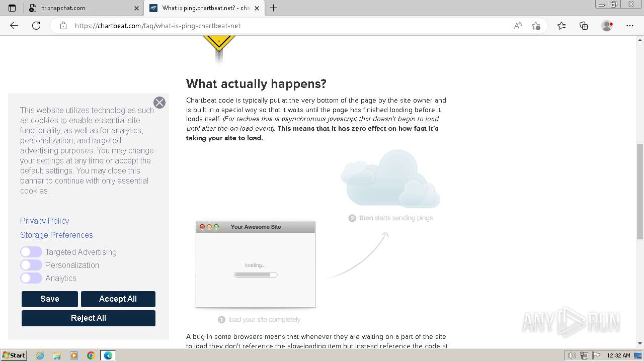644x362 pixels.
Task: Click the site lock info icon
Action: pyautogui.click(x=63, y=26)
